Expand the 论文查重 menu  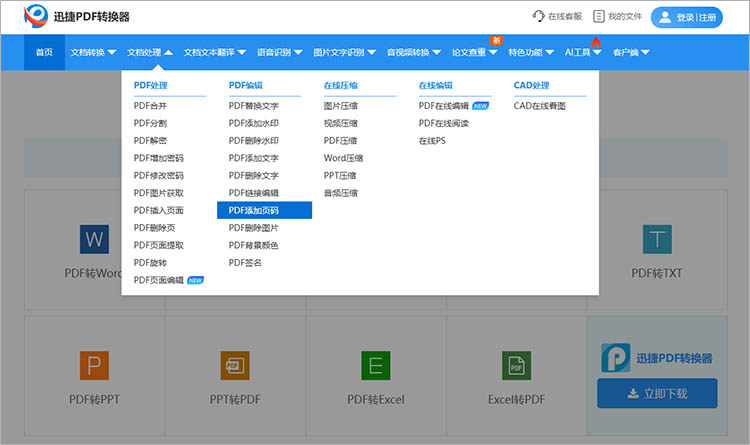click(x=474, y=52)
